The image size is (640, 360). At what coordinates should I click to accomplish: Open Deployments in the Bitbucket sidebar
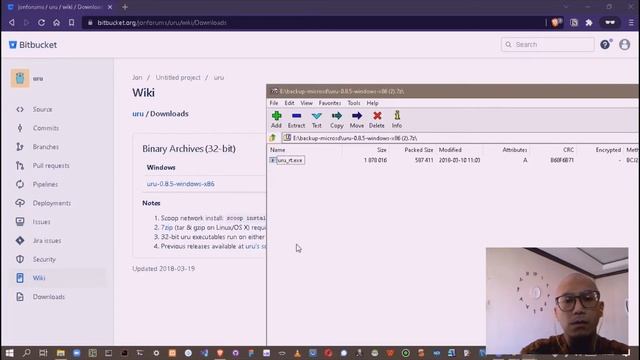pos(52,203)
